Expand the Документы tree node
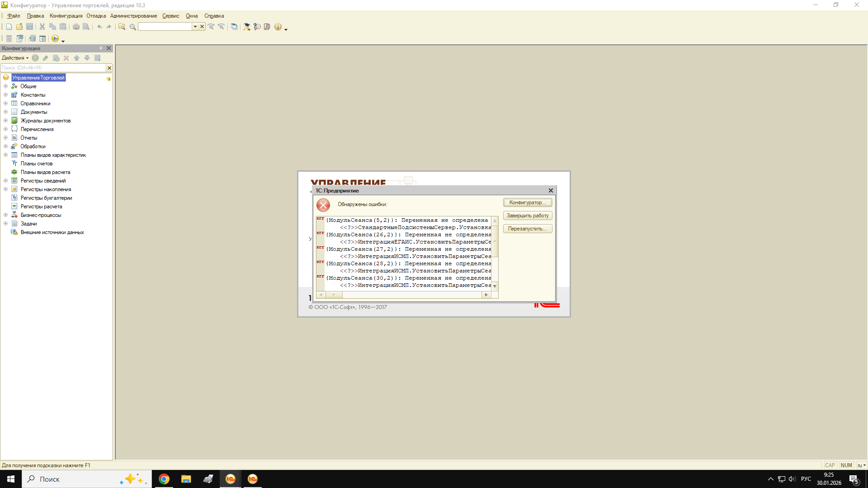Screen dimensions: 868x488 6,112
